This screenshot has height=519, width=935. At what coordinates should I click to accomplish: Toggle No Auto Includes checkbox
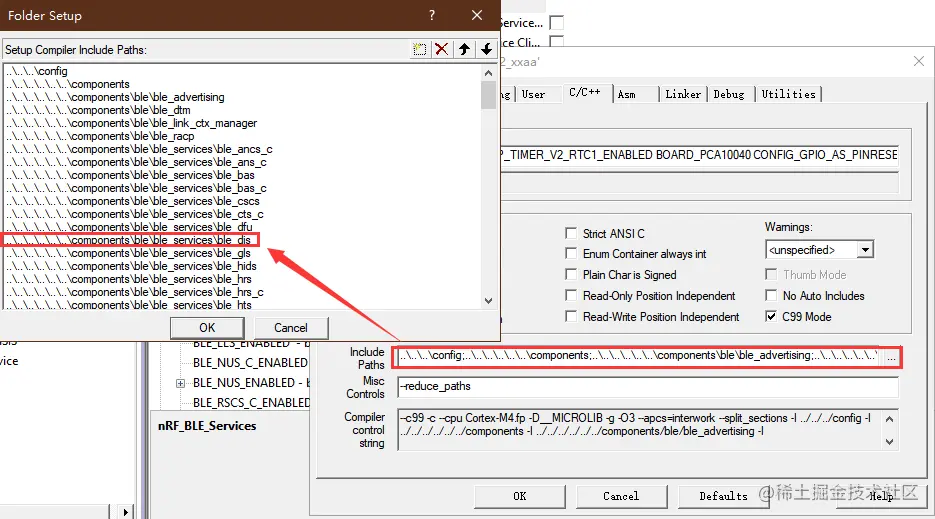point(771,295)
